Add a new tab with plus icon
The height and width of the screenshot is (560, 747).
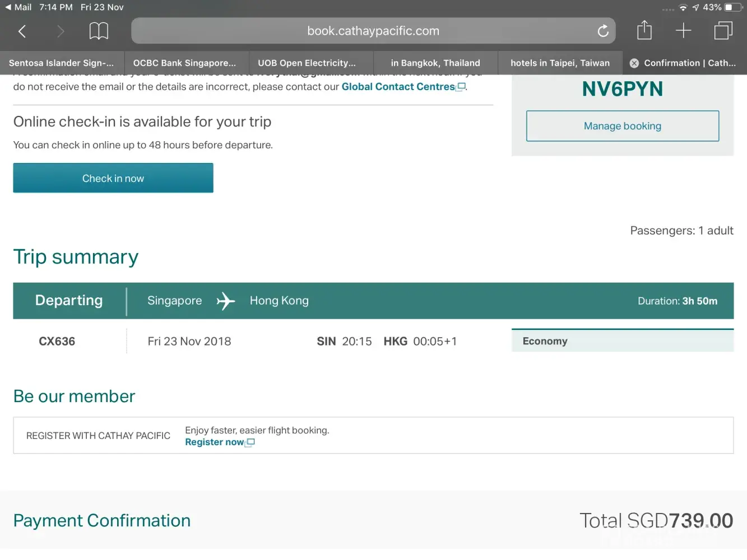[683, 31]
